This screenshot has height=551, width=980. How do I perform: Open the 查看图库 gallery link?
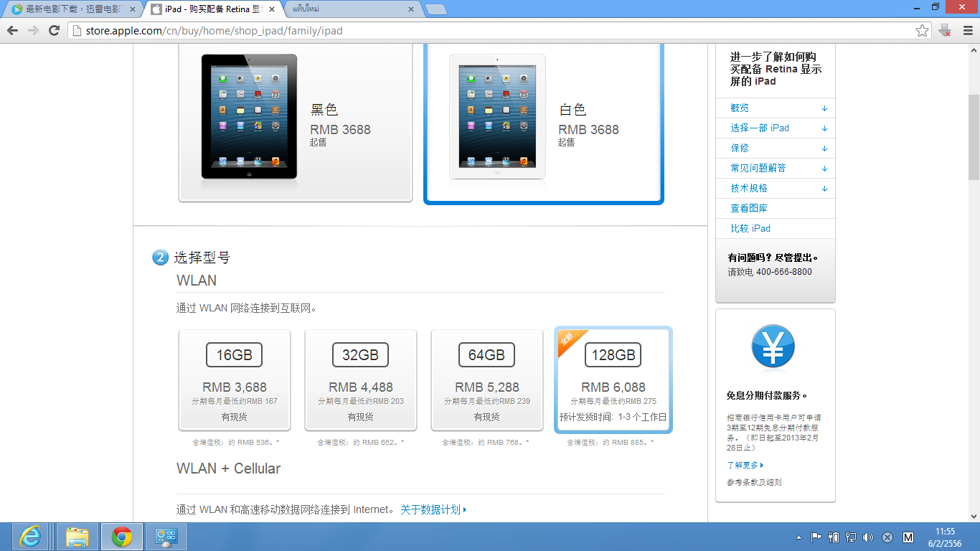click(749, 208)
